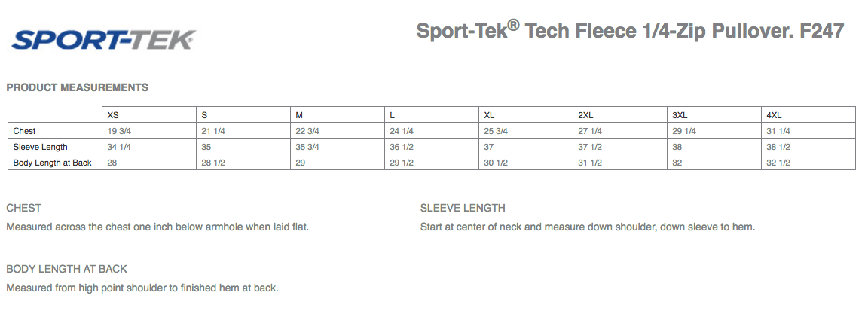Select the text about measuring below armhole

(x=157, y=227)
